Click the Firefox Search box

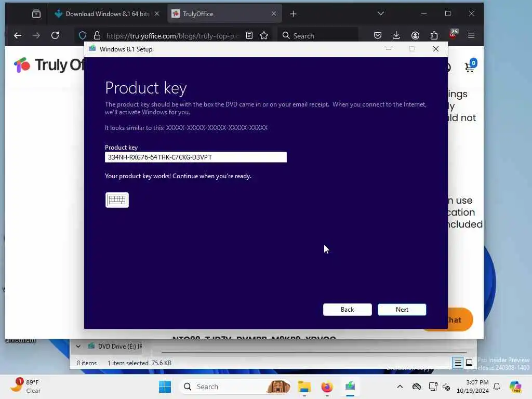click(318, 36)
